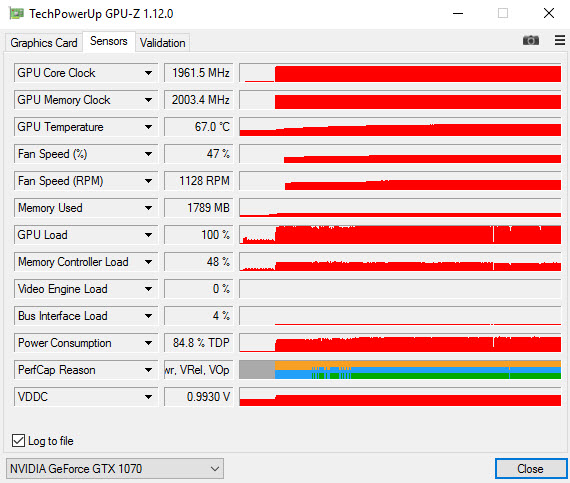Screen dimensions: 570x483
Task: Open the Power Consumption dropdown
Action: 148,343
